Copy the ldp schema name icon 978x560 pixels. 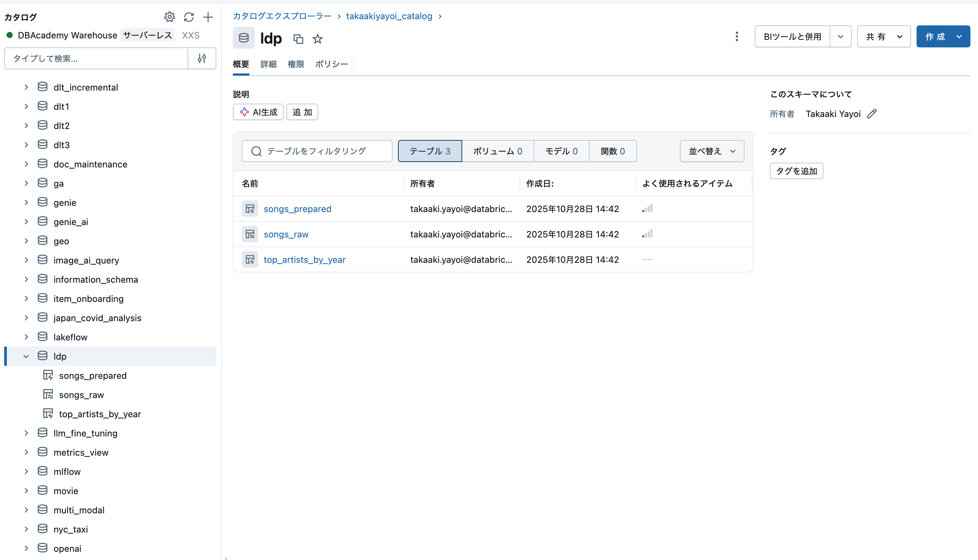point(298,38)
